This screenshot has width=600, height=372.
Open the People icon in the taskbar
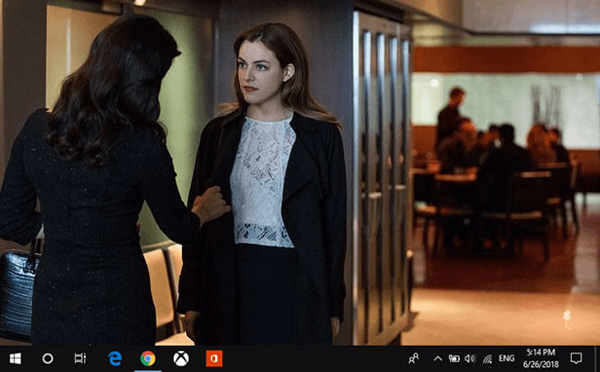click(414, 359)
